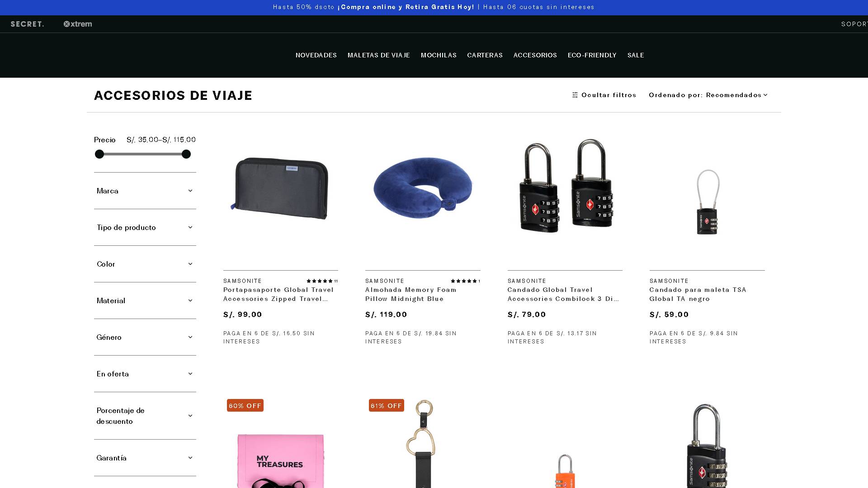Image resolution: width=868 pixels, height=488 pixels.
Task: Click the 61% OFF discount badge
Action: 387,406
